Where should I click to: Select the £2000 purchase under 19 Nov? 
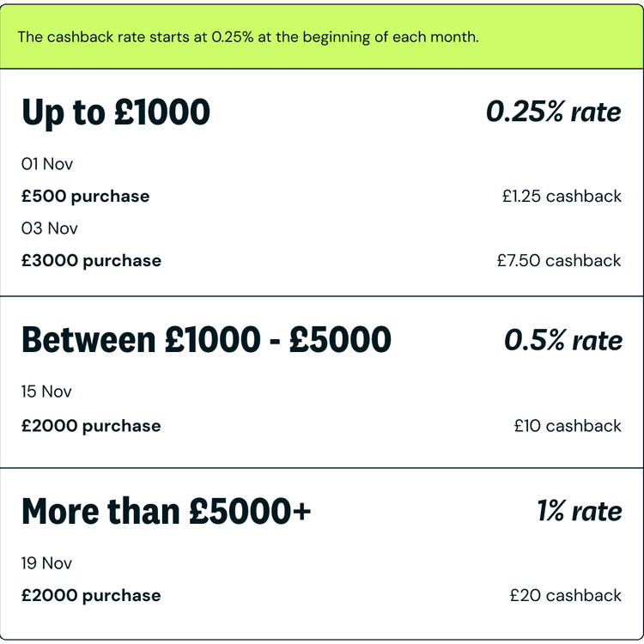tap(91, 595)
